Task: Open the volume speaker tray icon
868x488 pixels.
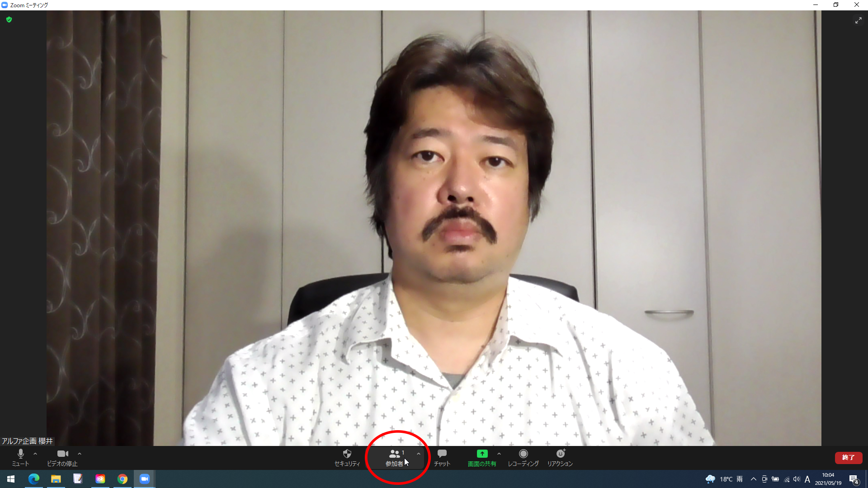Action: point(797,479)
